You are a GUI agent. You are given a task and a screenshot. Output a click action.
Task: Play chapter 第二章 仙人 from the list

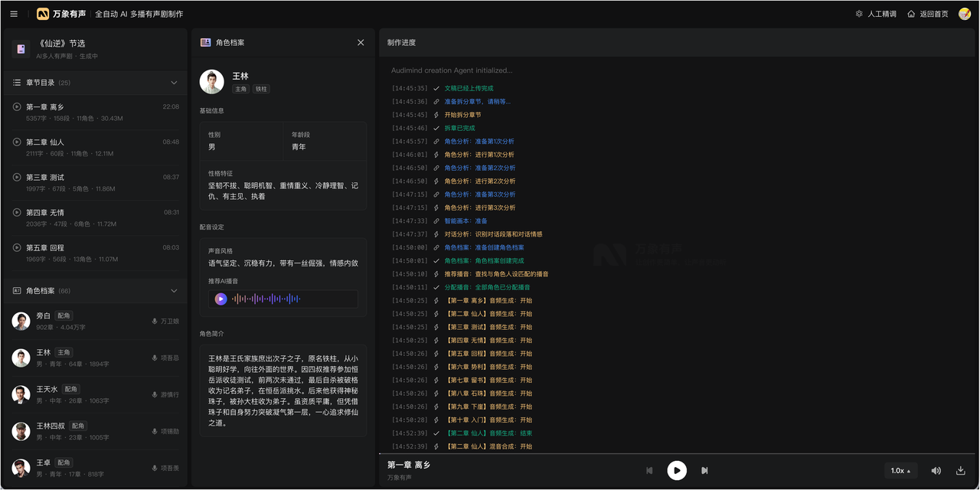tap(17, 142)
